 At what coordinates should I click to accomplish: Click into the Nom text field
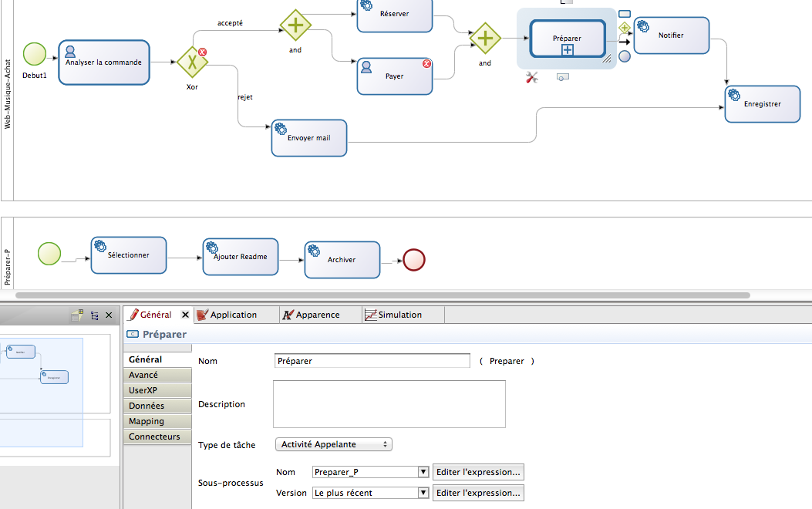pyautogui.click(x=372, y=361)
